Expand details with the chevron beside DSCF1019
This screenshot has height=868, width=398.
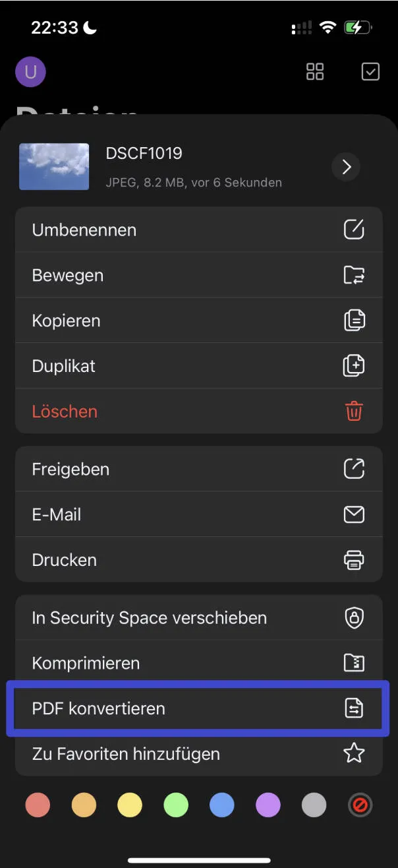(345, 167)
